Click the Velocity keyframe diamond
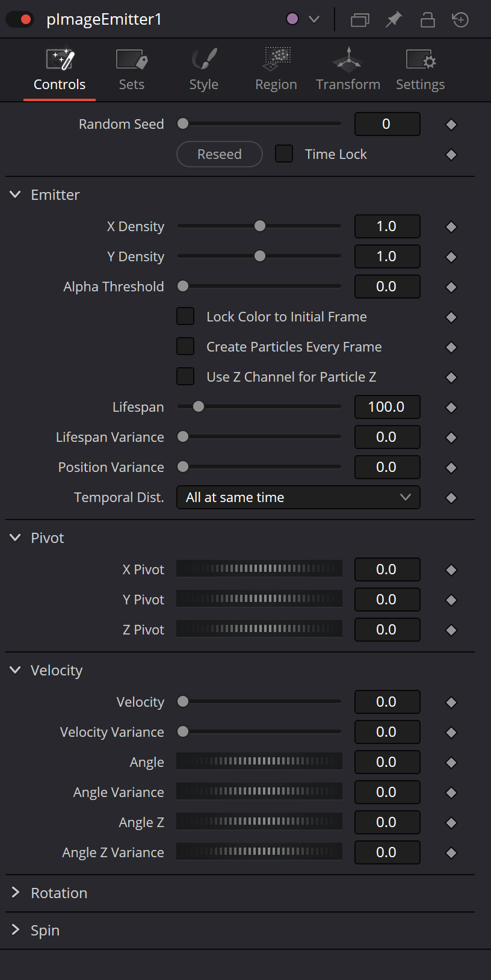Image resolution: width=491 pixels, height=980 pixels. coord(451,702)
